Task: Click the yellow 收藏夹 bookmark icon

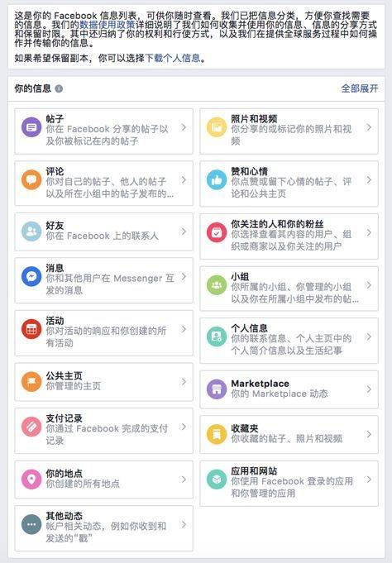Action: click(x=217, y=434)
